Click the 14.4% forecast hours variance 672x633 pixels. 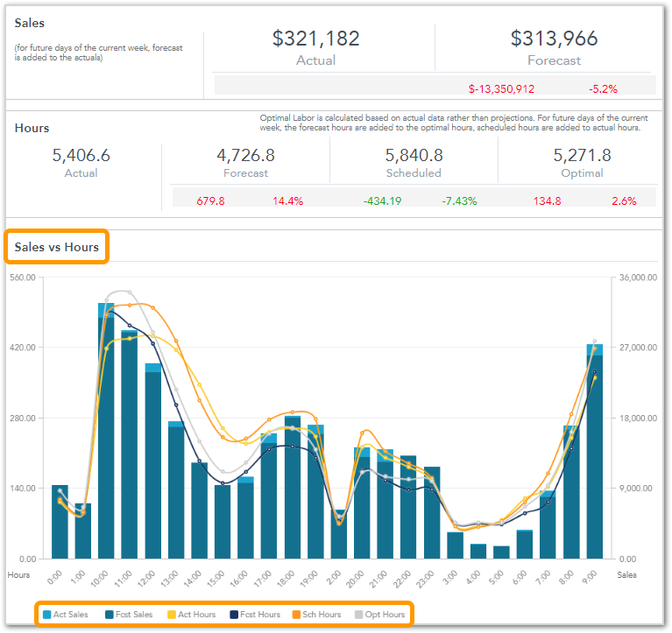(287, 200)
